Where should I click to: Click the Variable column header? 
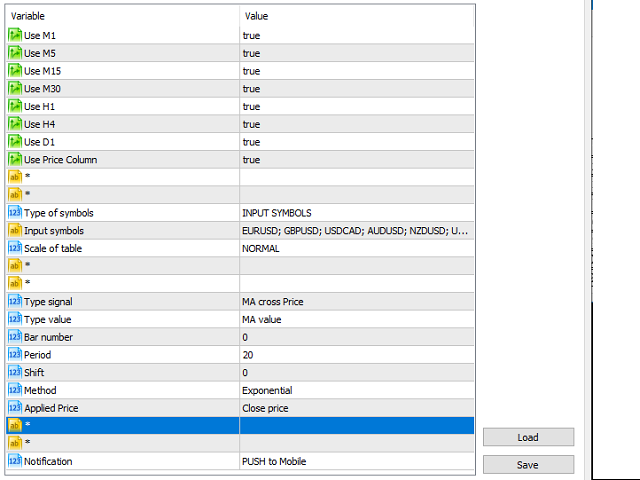[120, 16]
